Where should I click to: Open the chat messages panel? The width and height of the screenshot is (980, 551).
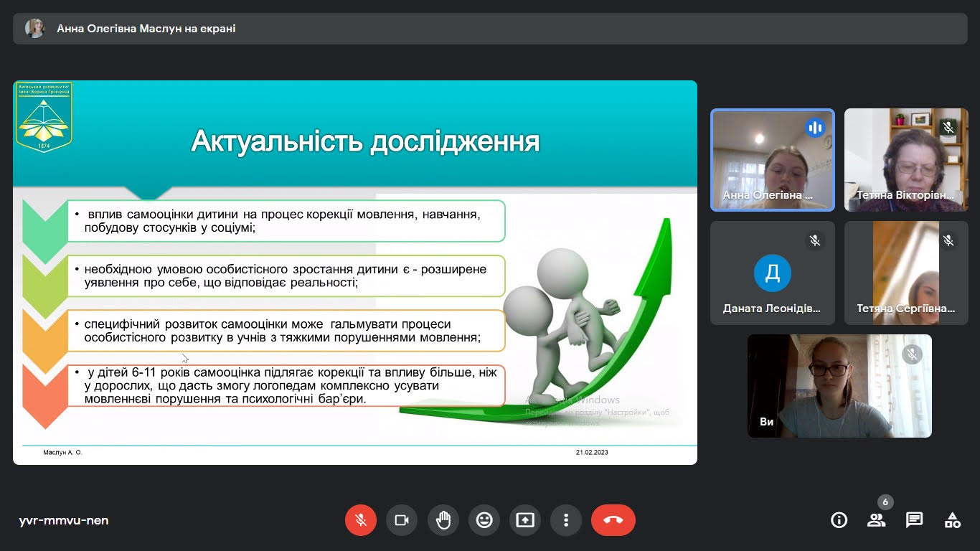(914, 520)
